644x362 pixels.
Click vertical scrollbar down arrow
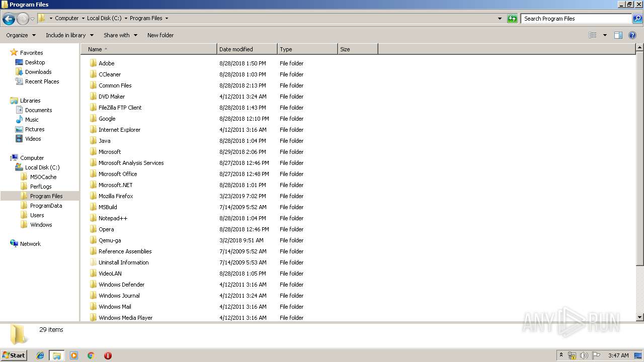640,317
